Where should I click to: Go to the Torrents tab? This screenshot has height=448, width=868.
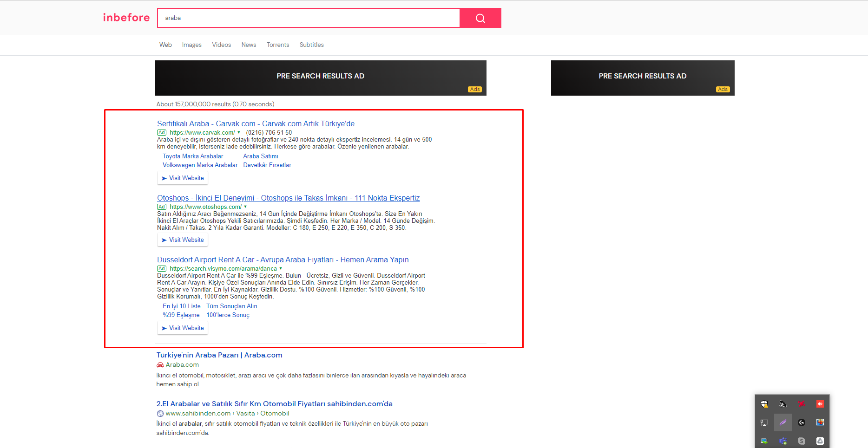tap(278, 45)
